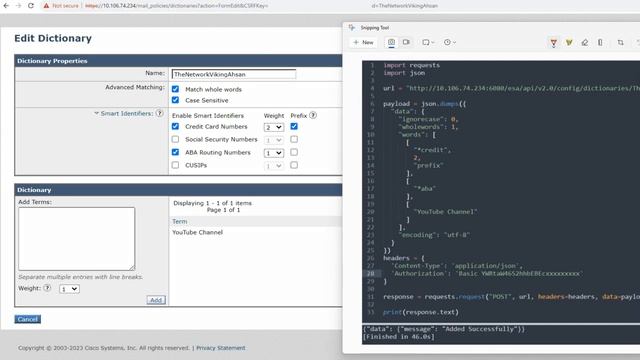The image size is (640, 360).
Task: Open the Privacy Statement link
Action: pos(221,348)
